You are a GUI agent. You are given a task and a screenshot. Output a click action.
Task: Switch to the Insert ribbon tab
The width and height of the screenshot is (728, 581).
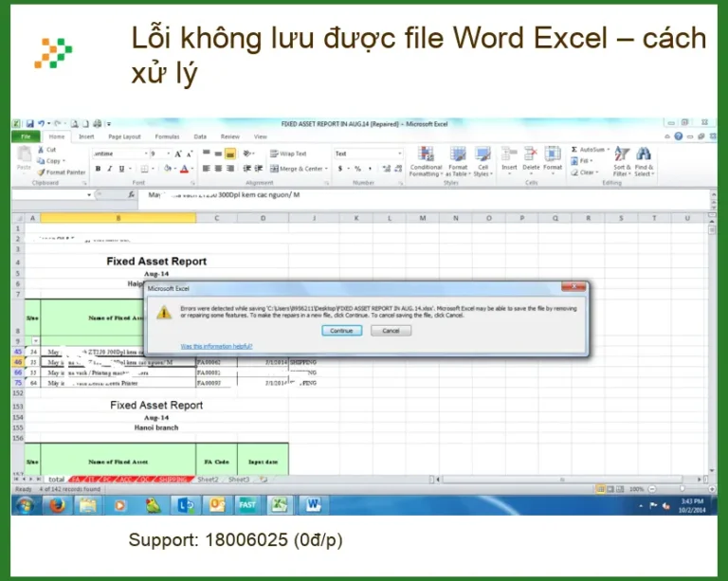tap(86, 136)
